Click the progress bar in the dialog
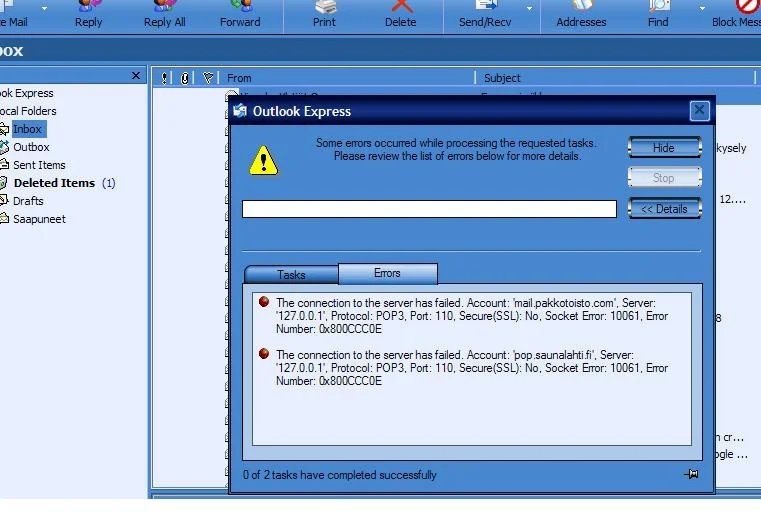761x512 pixels. coord(429,209)
